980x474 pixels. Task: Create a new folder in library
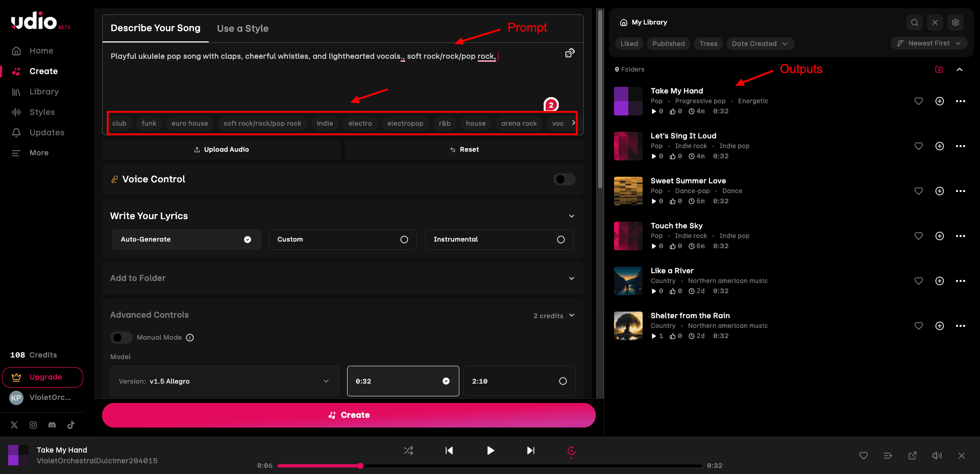[x=939, y=69]
